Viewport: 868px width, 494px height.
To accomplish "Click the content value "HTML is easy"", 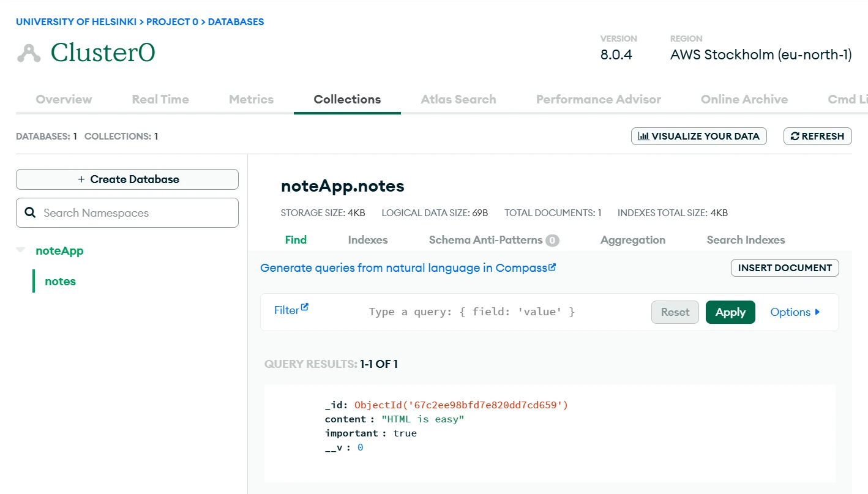I will pyautogui.click(x=423, y=419).
